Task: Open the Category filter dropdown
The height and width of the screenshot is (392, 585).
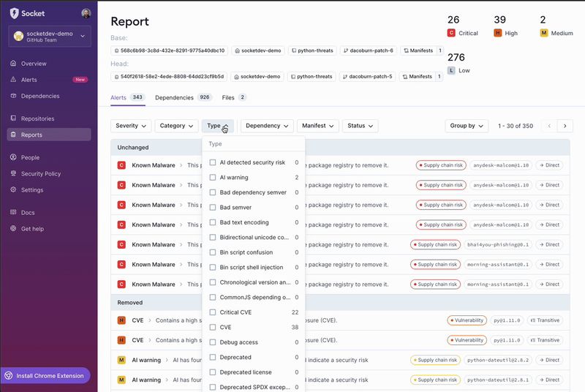Action: tap(176, 126)
